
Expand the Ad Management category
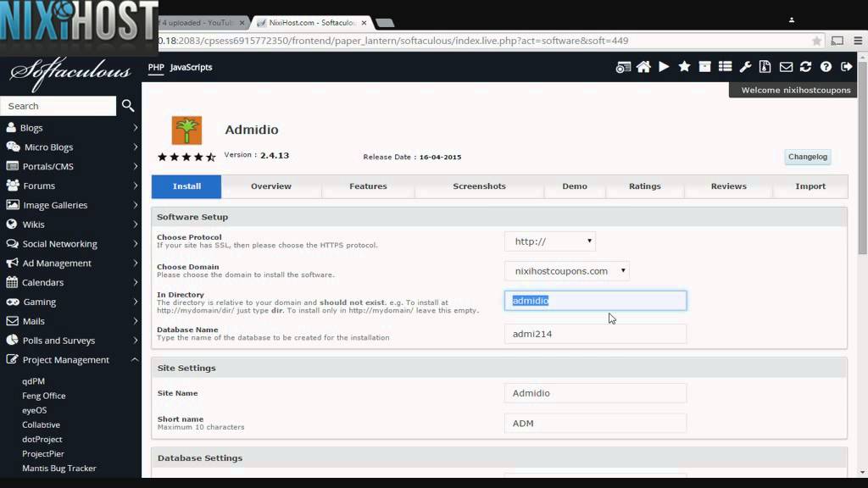tap(71, 263)
